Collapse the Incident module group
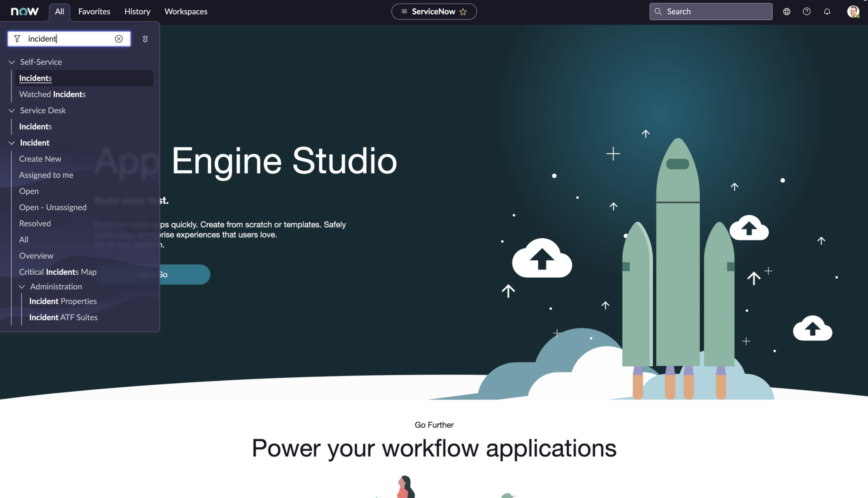This screenshot has height=498, width=868. point(11,143)
